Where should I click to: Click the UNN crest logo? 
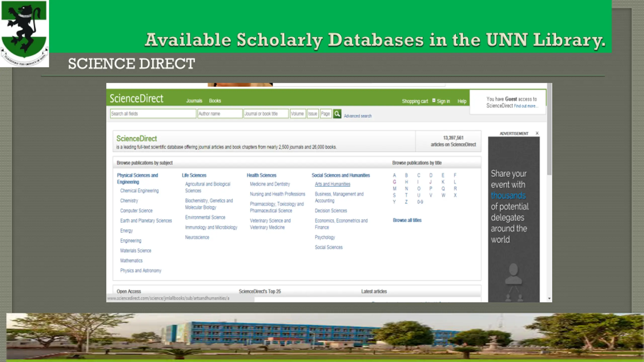24,33
